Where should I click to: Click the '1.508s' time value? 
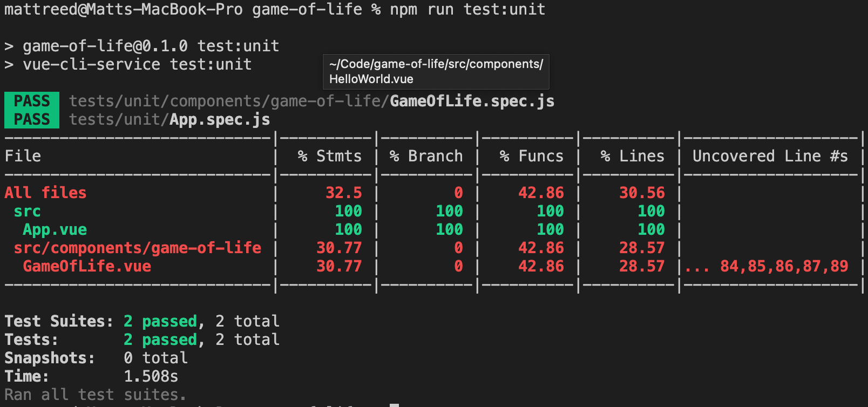pos(151,376)
